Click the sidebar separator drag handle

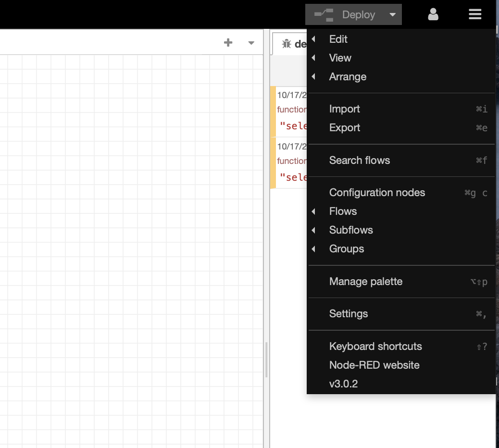pos(266,360)
